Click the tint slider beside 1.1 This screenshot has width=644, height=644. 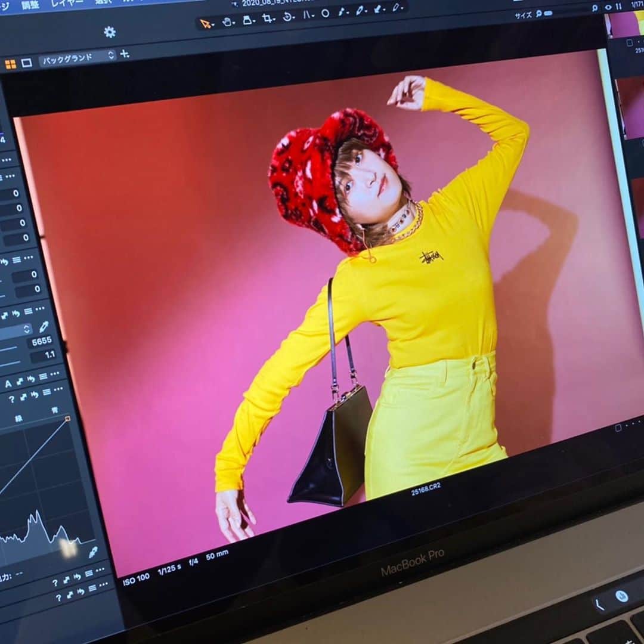click(x=11, y=364)
